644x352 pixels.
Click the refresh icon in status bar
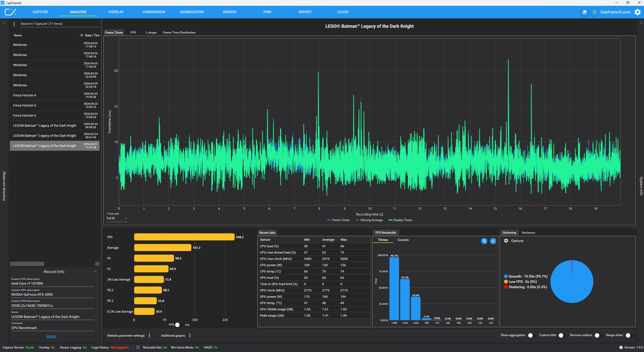click(x=138, y=347)
